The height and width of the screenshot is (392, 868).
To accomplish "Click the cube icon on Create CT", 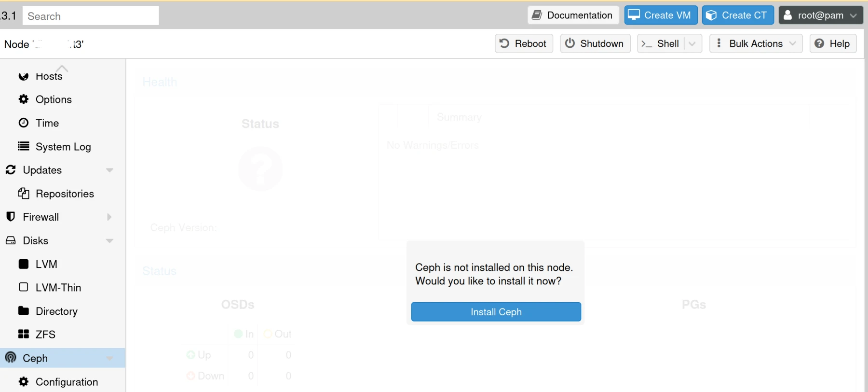I will tap(711, 15).
